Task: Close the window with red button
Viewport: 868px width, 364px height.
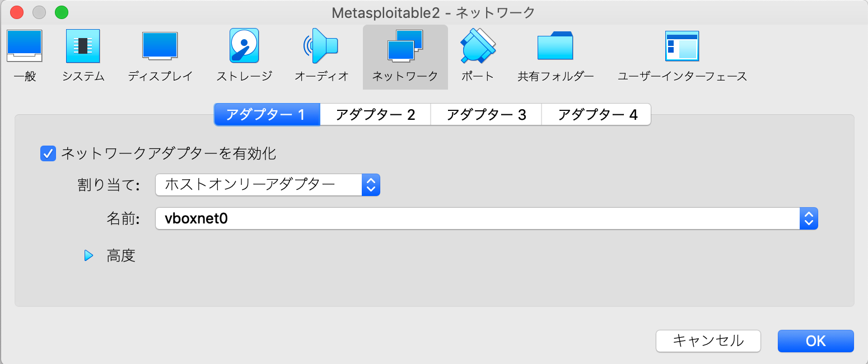Action: click(x=17, y=12)
